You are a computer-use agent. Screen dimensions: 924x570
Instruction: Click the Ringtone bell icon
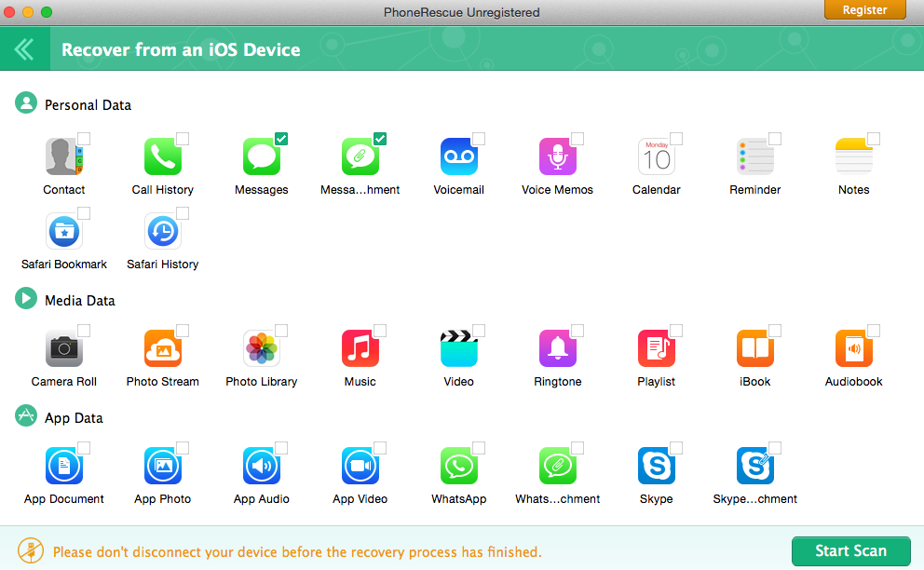[x=557, y=348]
